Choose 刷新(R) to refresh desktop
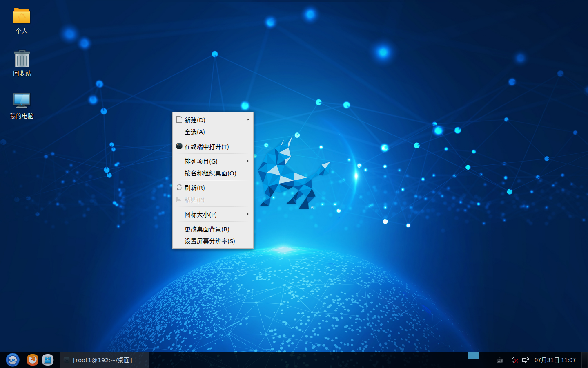 [x=213, y=188]
